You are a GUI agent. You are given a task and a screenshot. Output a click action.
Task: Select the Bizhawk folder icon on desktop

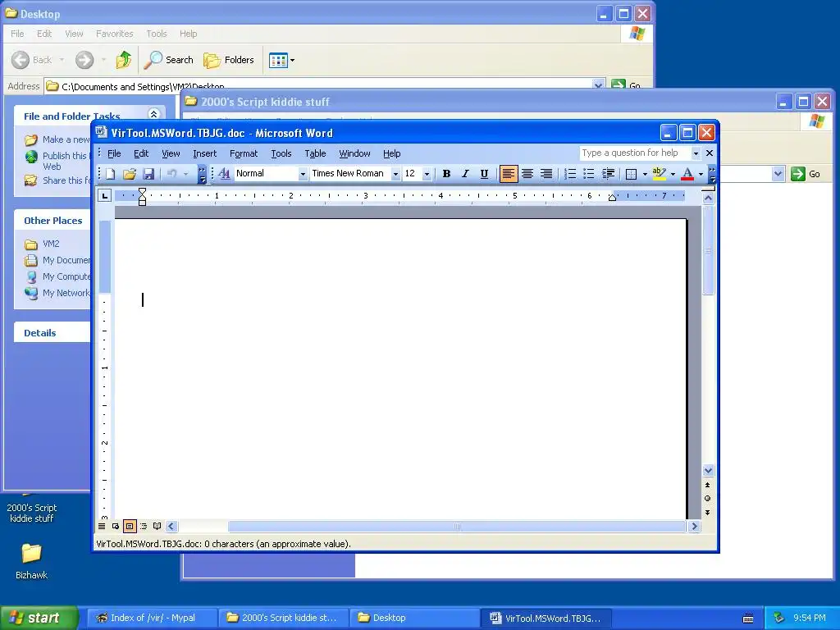(32, 561)
